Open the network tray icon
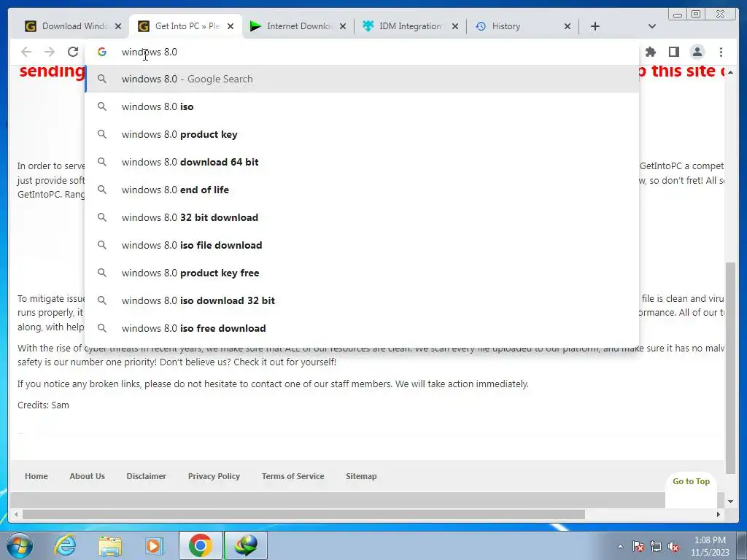This screenshot has height=560, width=747. (656, 546)
